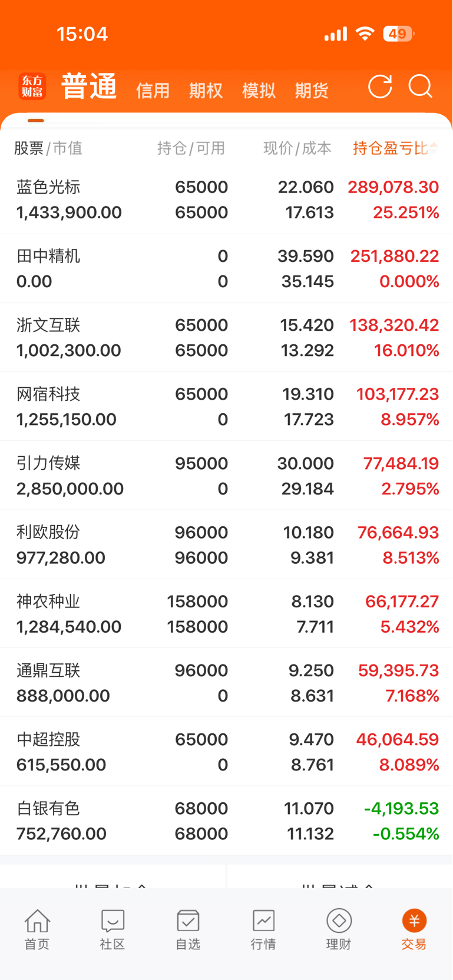Tap the 东方财富 logo icon
Viewport: 453px width, 980px height.
32,87
